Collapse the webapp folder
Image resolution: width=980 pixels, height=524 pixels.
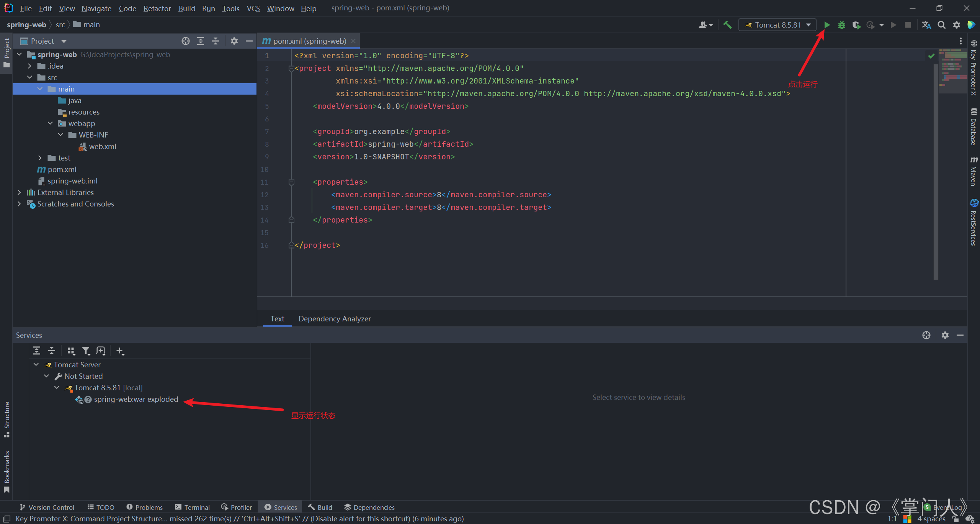point(50,123)
